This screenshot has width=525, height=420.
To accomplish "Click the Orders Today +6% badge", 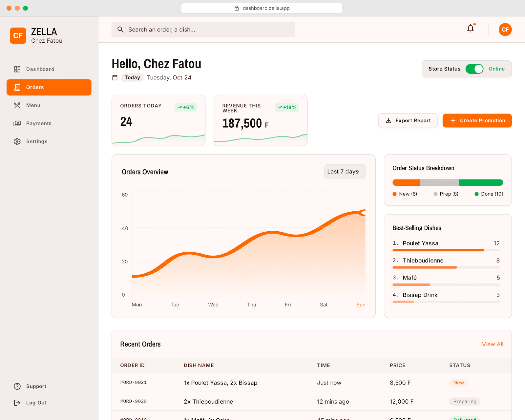I will click(x=186, y=107).
